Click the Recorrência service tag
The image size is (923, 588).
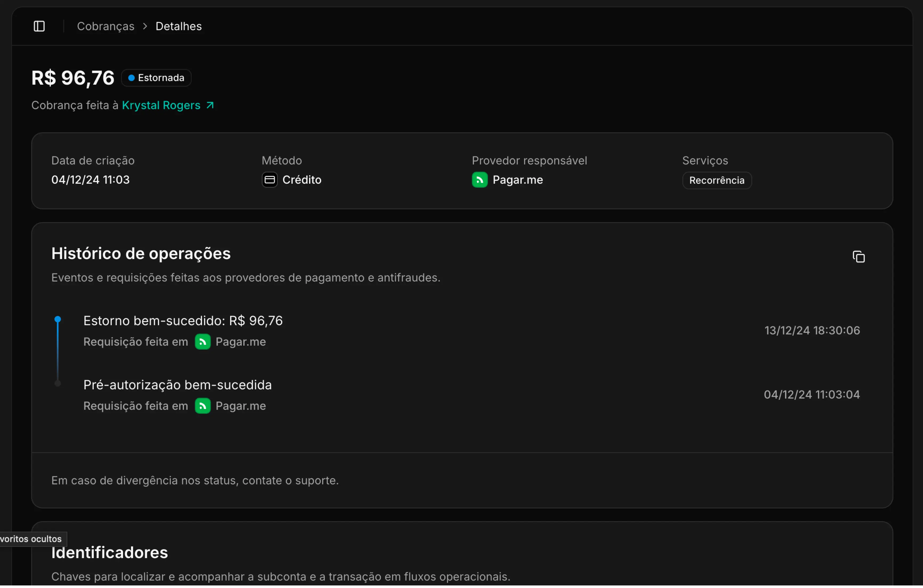pyautogui.click(x=717, y=181)
